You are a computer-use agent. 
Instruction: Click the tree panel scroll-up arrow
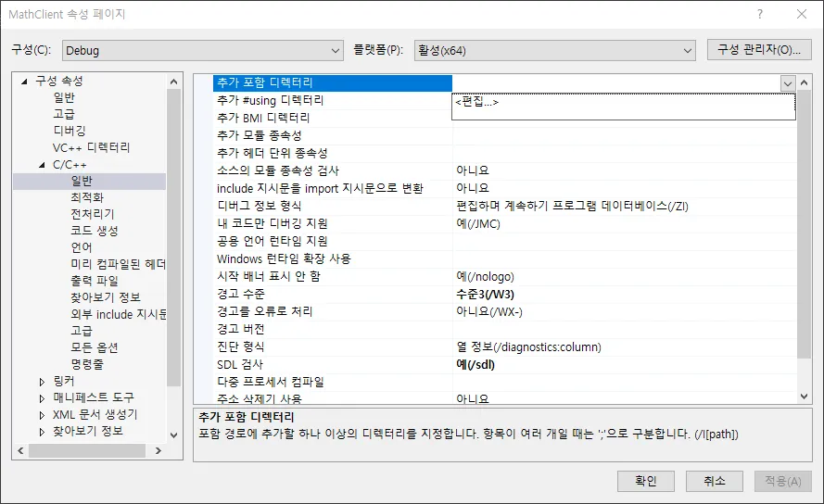click(x=174, y=82)
